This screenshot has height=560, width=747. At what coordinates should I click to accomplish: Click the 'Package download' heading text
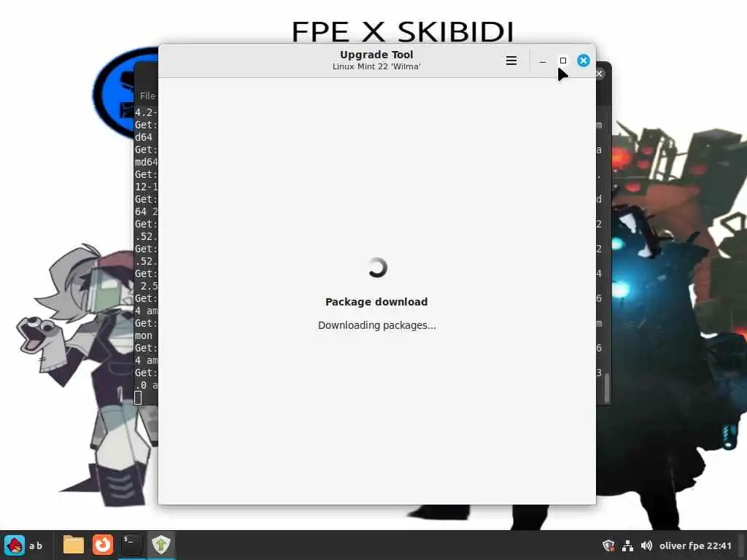coord(376,302)
